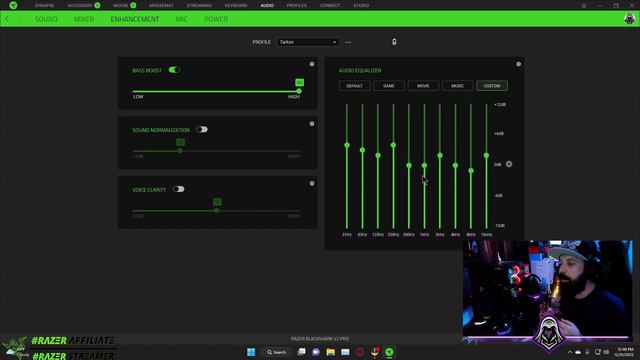This screenshot has width=640, height=360.
Task: Open the Mouse top menu item
Action: tap(121, 6)
